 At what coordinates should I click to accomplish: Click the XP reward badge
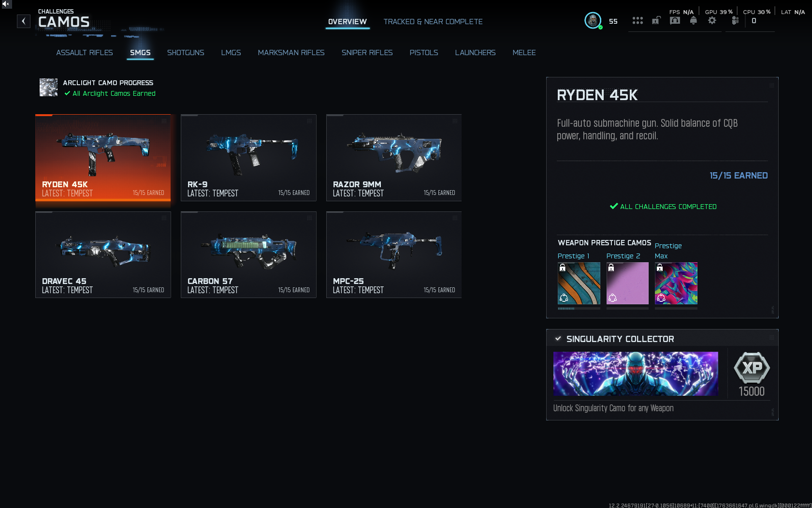(752, 368)
